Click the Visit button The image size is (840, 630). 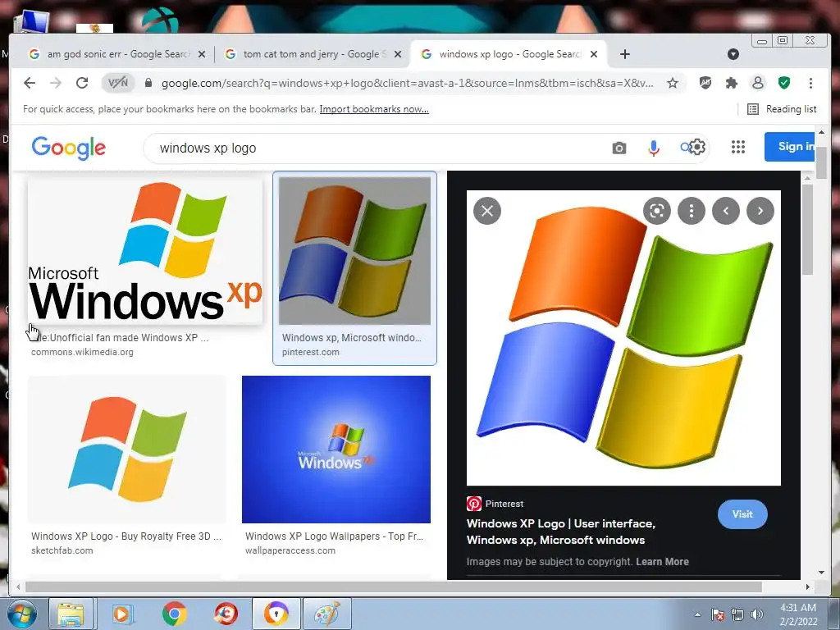pos(742,514)
